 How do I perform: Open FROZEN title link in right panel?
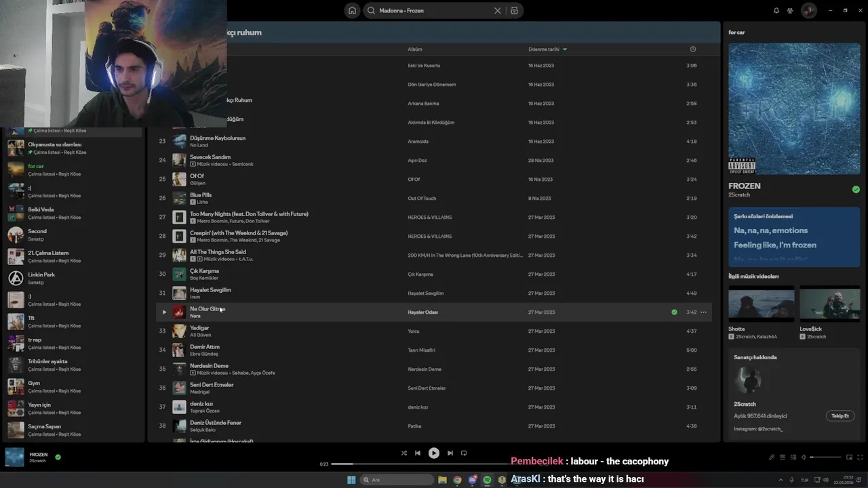(x=744, y=186)
